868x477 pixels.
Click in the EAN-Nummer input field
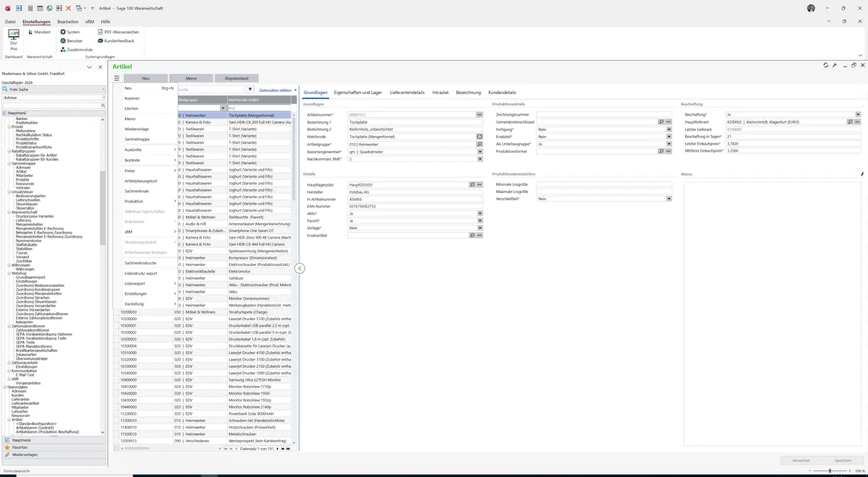(414, 207)
